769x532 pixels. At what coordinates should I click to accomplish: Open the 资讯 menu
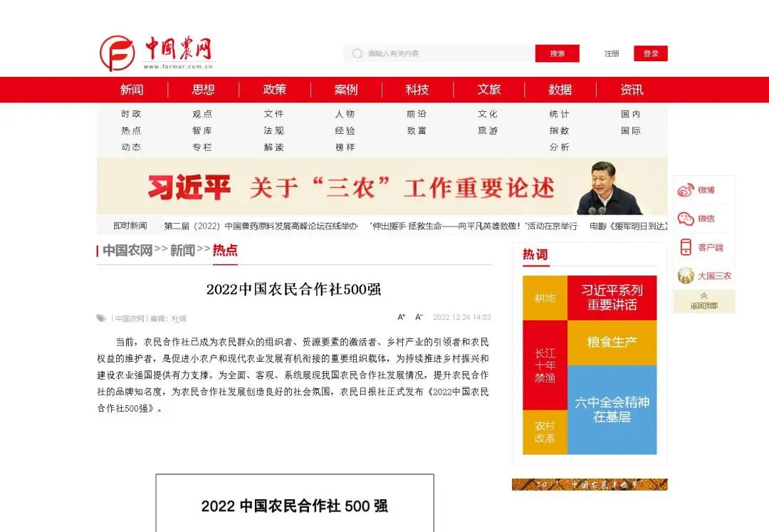[x=632, y=90]
